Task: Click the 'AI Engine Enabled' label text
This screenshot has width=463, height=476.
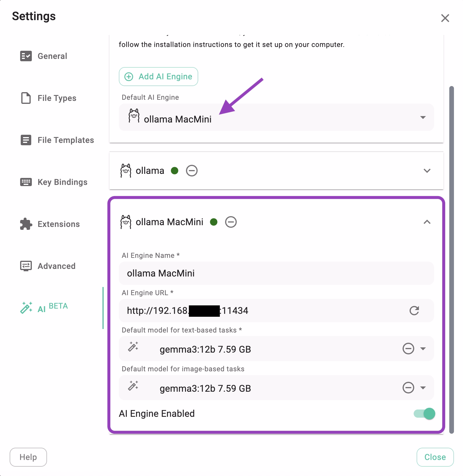Action: pos(157,414)
